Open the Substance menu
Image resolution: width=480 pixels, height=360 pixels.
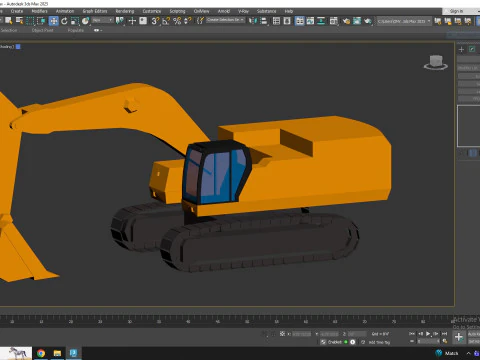coord(266,11)
